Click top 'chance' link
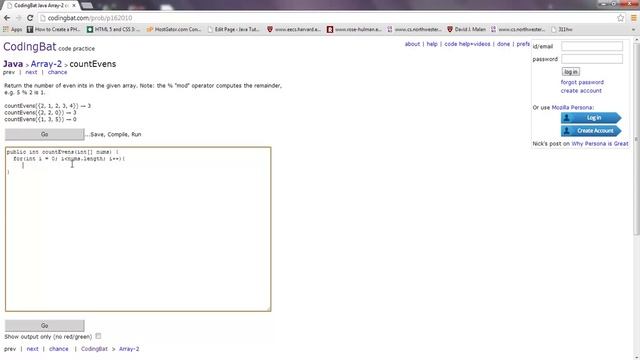 [57, 72]
